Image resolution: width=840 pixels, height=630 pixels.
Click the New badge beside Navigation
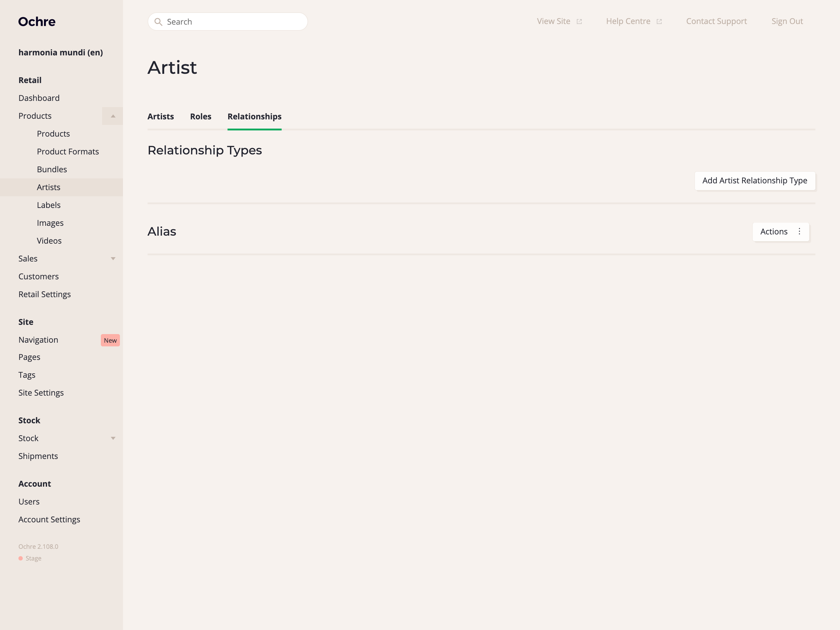110,340
